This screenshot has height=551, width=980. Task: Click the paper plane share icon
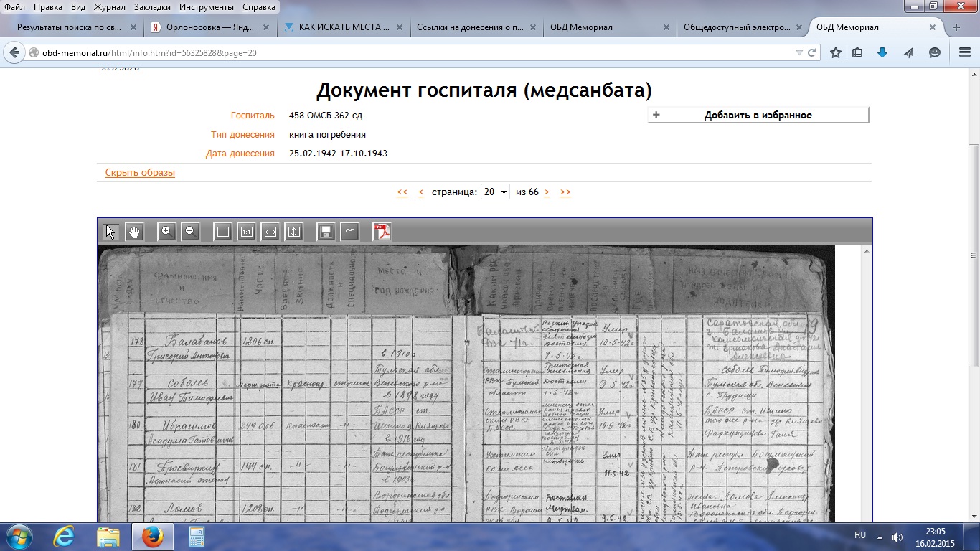tap(909, 52)
